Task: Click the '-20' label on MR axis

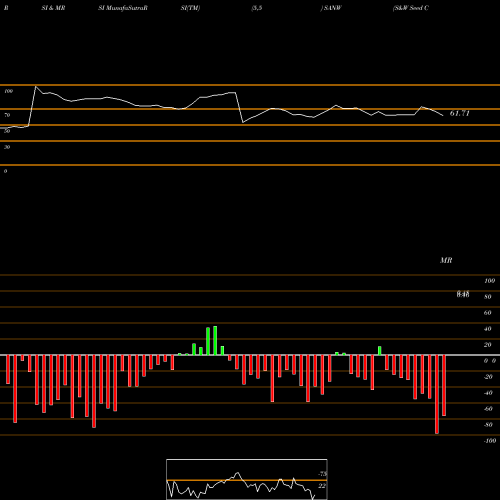Action: (x=488, y=377)
